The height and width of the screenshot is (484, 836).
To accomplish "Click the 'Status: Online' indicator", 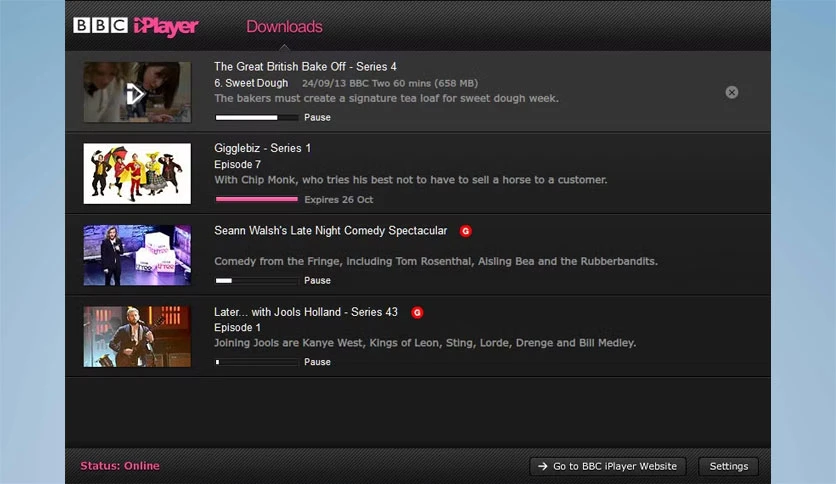I will coord(120,466).
